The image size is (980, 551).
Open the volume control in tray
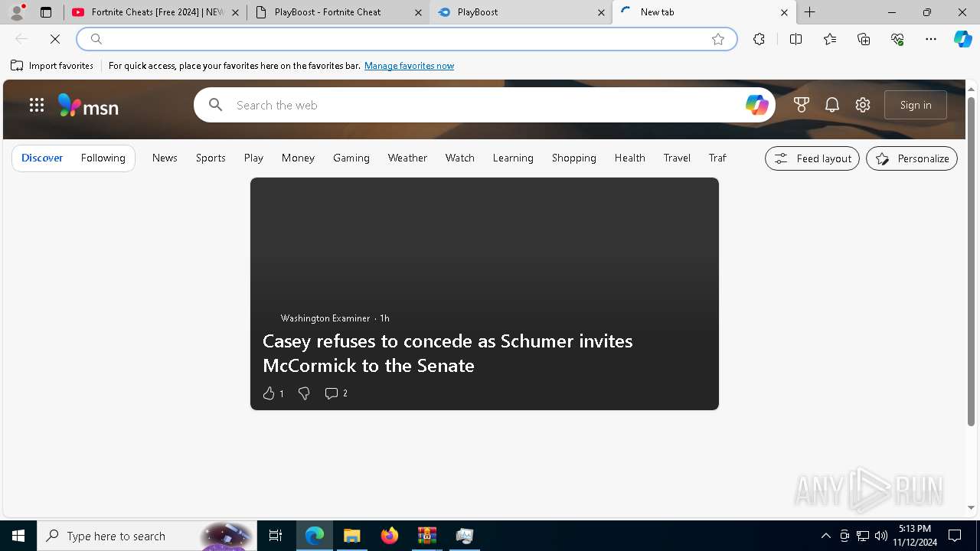[880, 536]
